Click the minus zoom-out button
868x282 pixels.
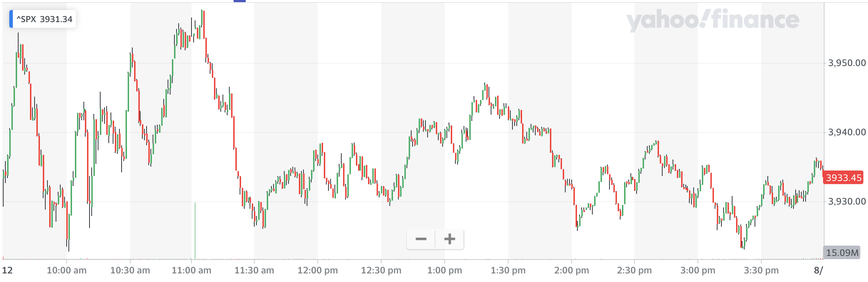pos(421,239)
